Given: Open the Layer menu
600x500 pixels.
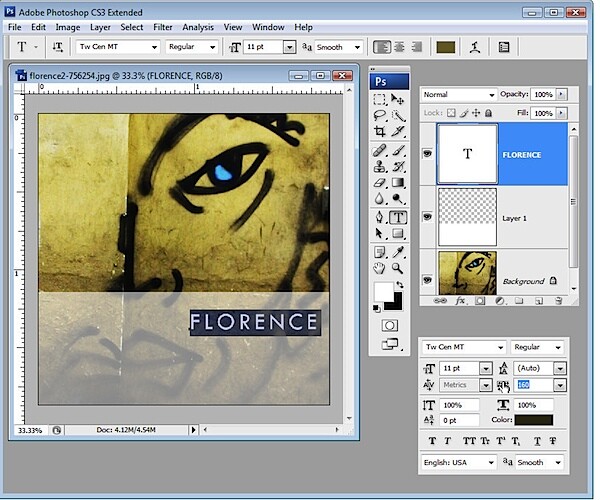Looking at the screenshot, I should tap(100, 27).
